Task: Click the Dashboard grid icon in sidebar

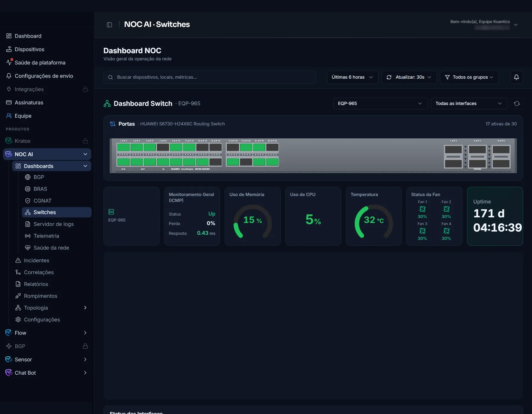Action: [9, 36]
